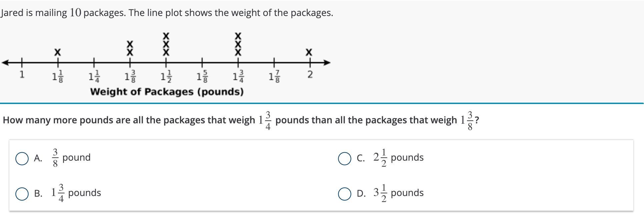
Task: Select radio button for option A
Action: coord(22,159)
